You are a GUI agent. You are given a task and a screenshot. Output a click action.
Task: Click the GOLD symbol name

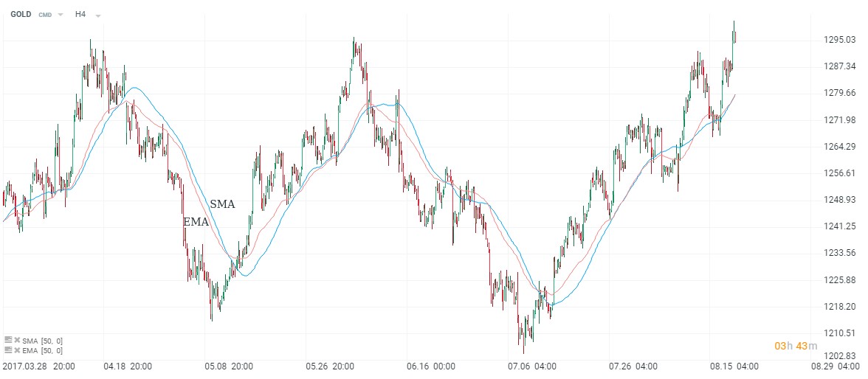(21, 14)
